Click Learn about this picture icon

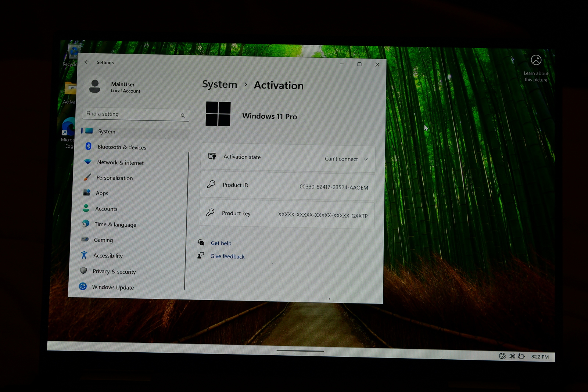pos(536,60)
